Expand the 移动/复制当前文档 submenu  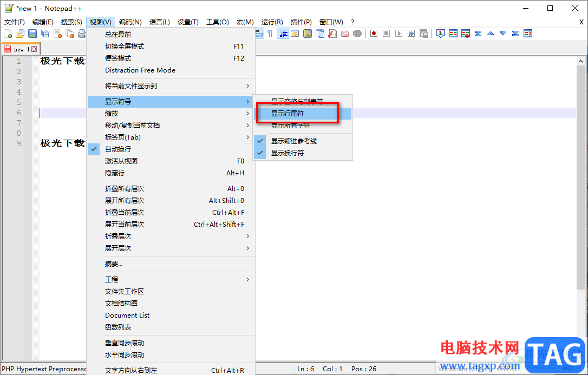(171, 126)
